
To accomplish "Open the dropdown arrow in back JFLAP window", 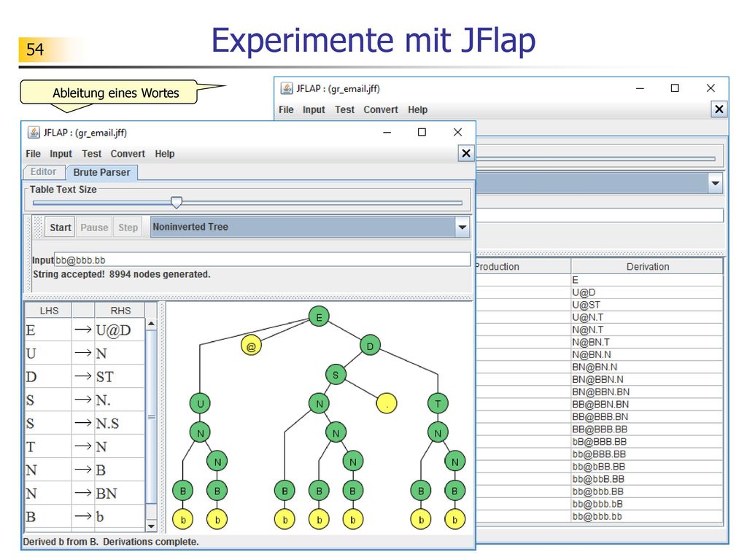I will [715, 183].
